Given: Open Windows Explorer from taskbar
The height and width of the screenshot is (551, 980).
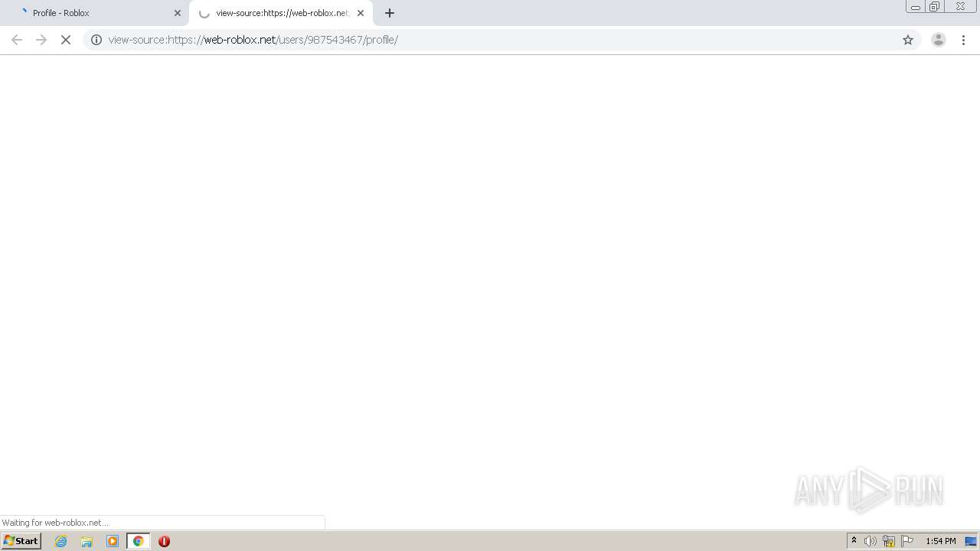Looking at the screenshot, I should click(x=87, y=541).
